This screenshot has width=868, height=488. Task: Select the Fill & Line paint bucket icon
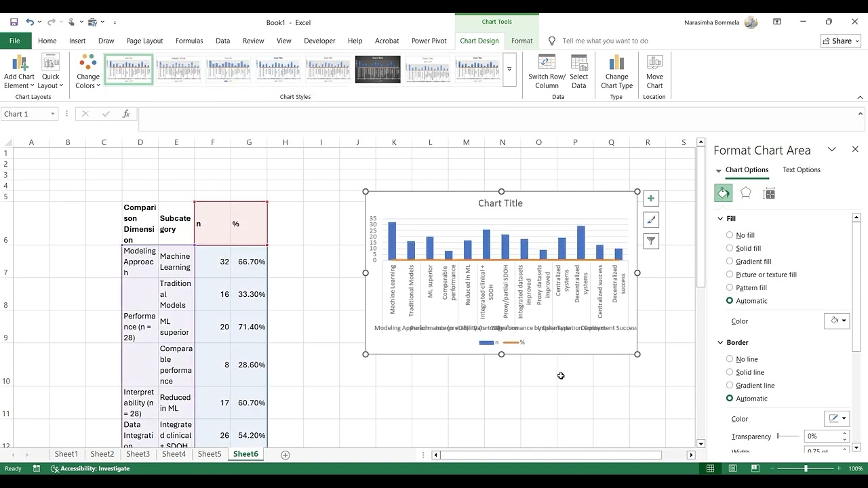(x=724, y=193)
